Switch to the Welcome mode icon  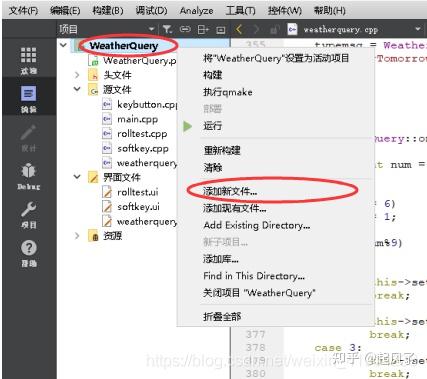pyautogui.click(x=28, y=60)
